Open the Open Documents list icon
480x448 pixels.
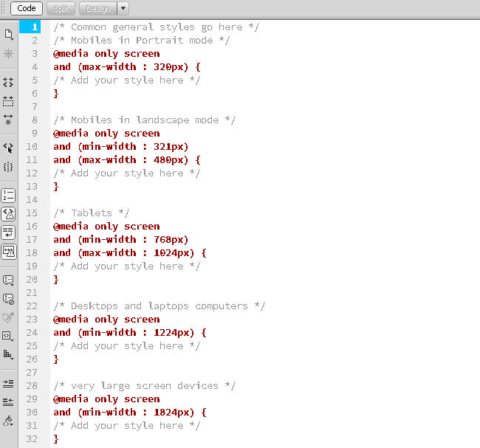9,35
